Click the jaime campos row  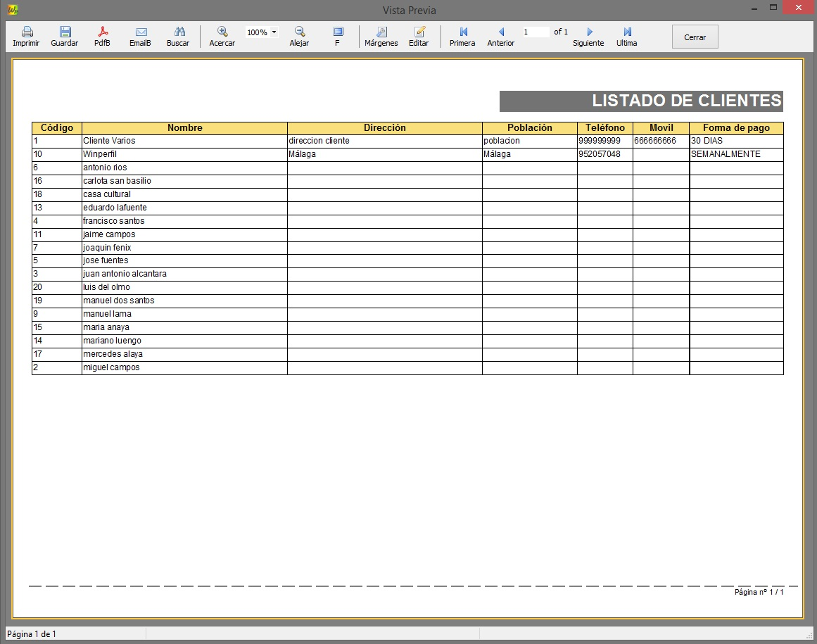pos(407,234)
